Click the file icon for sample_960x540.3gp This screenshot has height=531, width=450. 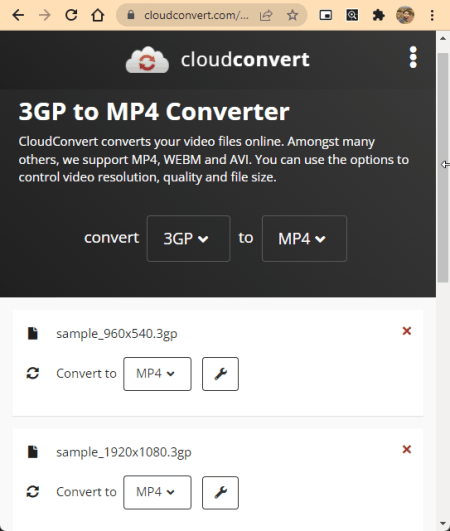pos(33,333)
